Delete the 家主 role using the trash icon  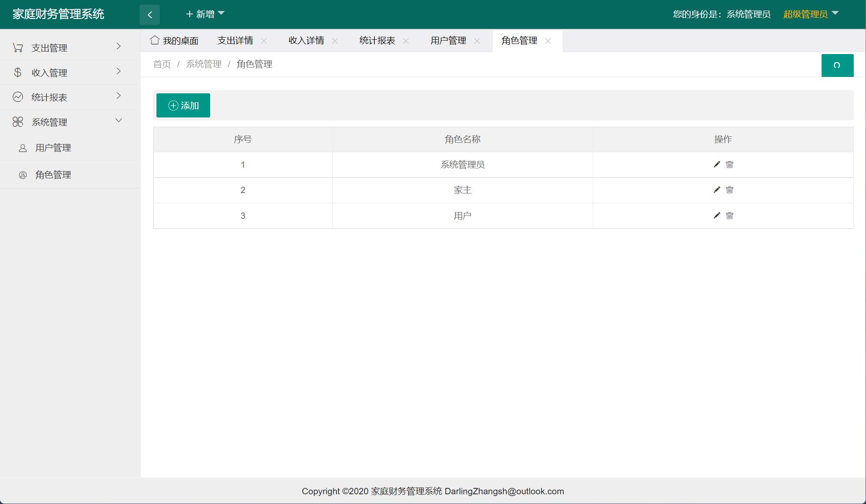(730, 190)
